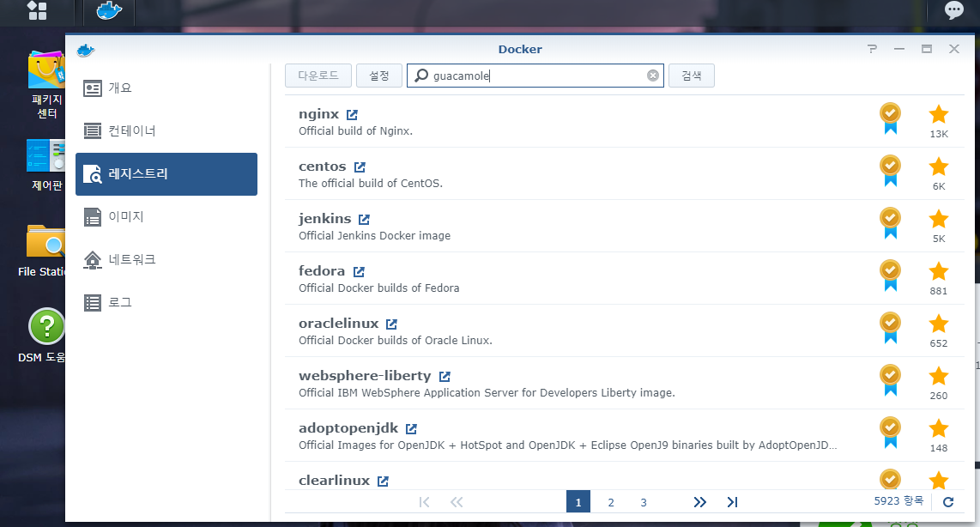Open external link icon next to oraclelinux
Screen dimensions: 980x527
click(x=392, y=324)
